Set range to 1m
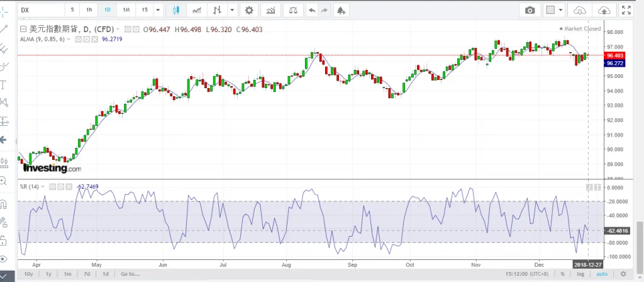The width and height of the screenshot is (644, 282). pyautogui.click(x=67, y=274)
